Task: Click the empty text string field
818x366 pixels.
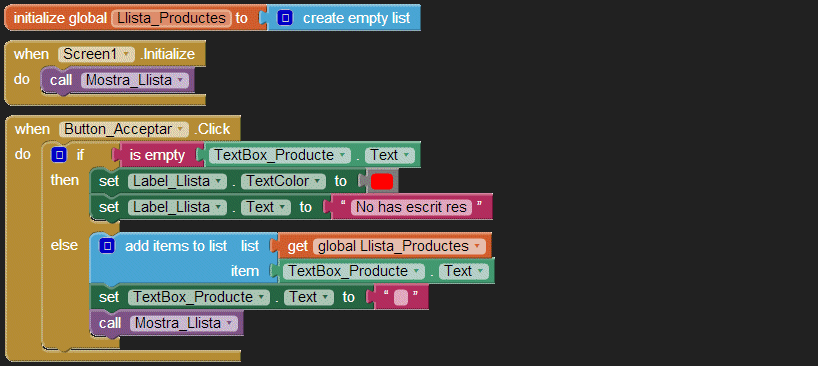Action: (x=401, y=297)
